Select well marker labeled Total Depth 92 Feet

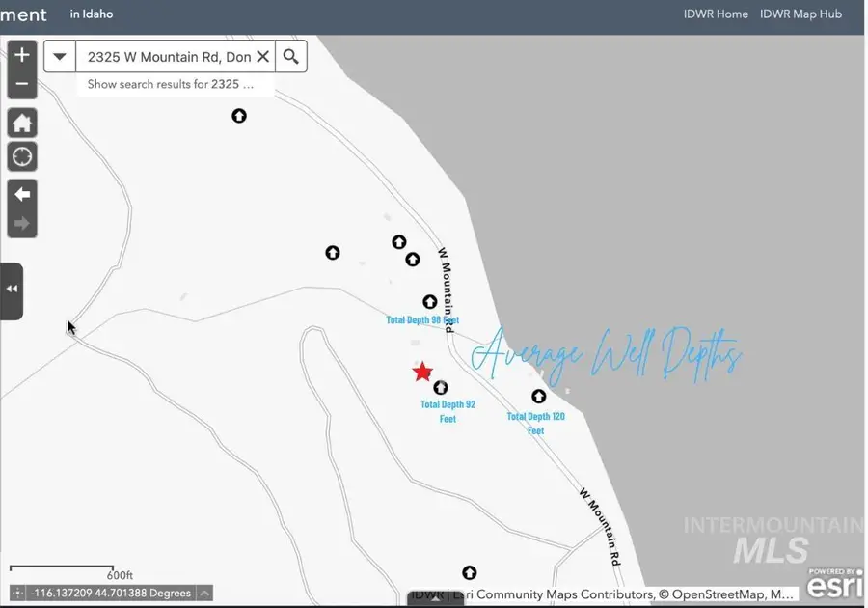point(441,388)
